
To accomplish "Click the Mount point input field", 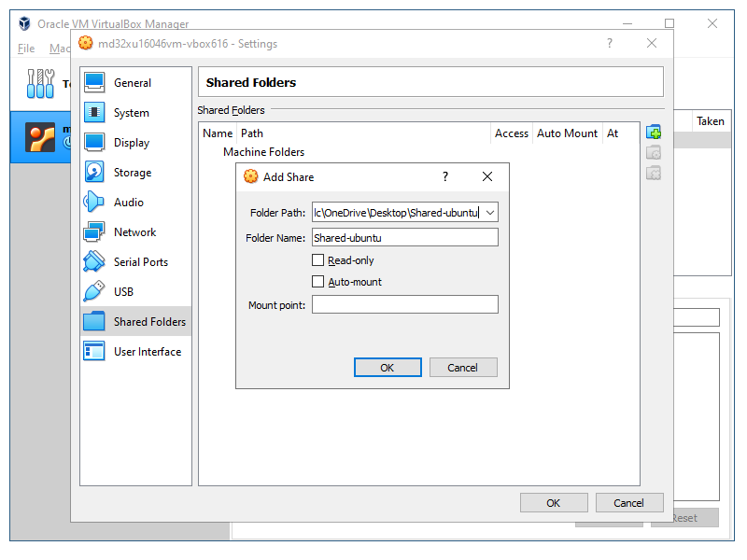I will point(404,304).
